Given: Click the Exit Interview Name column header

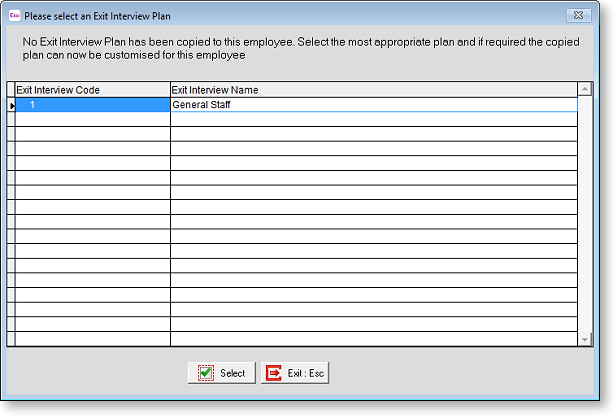Looking at the screenshot, I should [x=374, y=90].
